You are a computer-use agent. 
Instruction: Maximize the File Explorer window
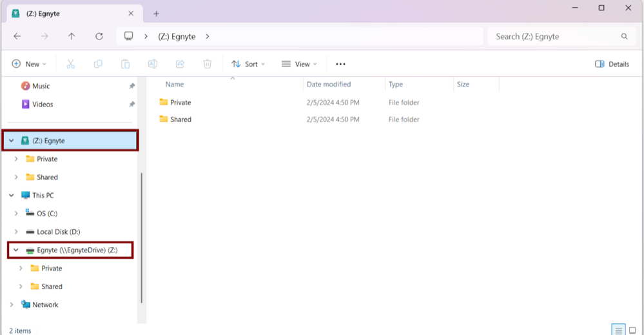pos(601,8)
